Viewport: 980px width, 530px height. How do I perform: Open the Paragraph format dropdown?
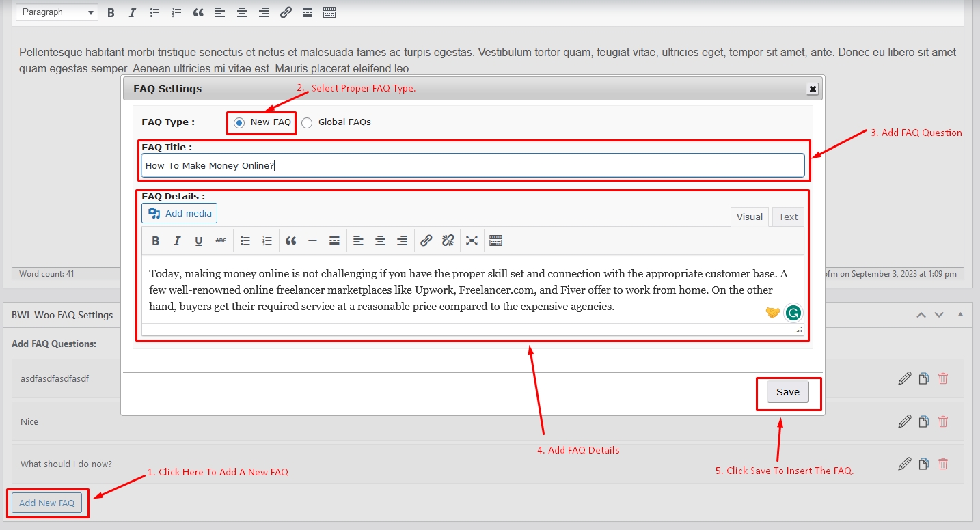tap(57, 12)
